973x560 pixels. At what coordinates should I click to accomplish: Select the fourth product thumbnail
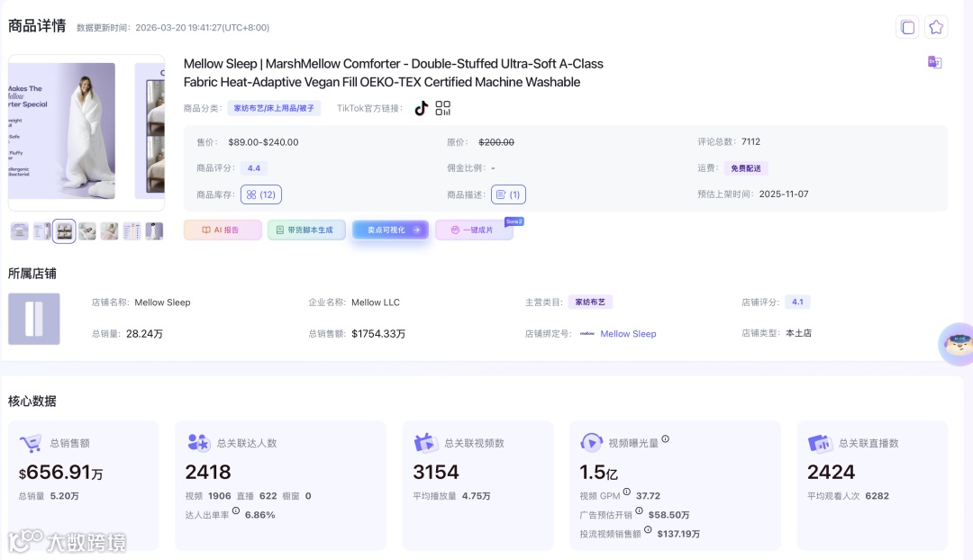[86, 231]
